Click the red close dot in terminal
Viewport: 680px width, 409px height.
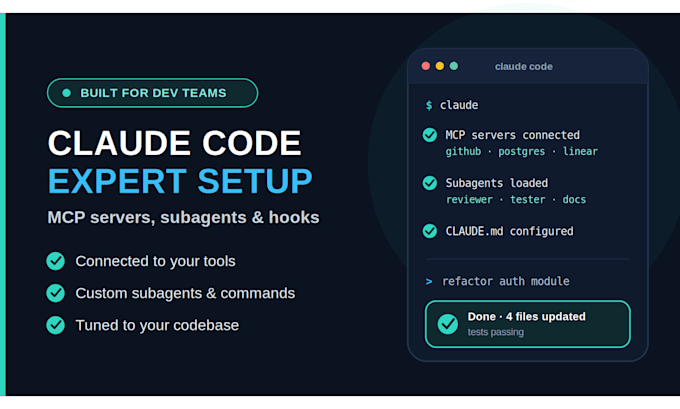click(426, 66)
